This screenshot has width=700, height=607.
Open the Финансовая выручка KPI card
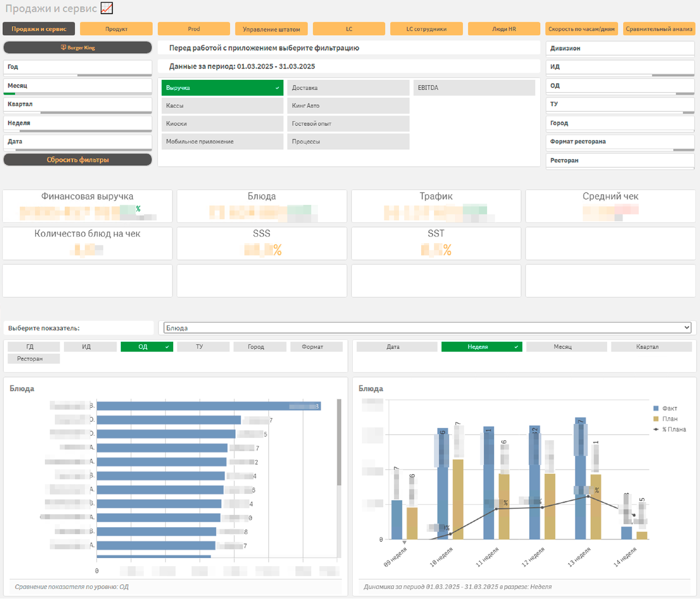pos(87,206)
